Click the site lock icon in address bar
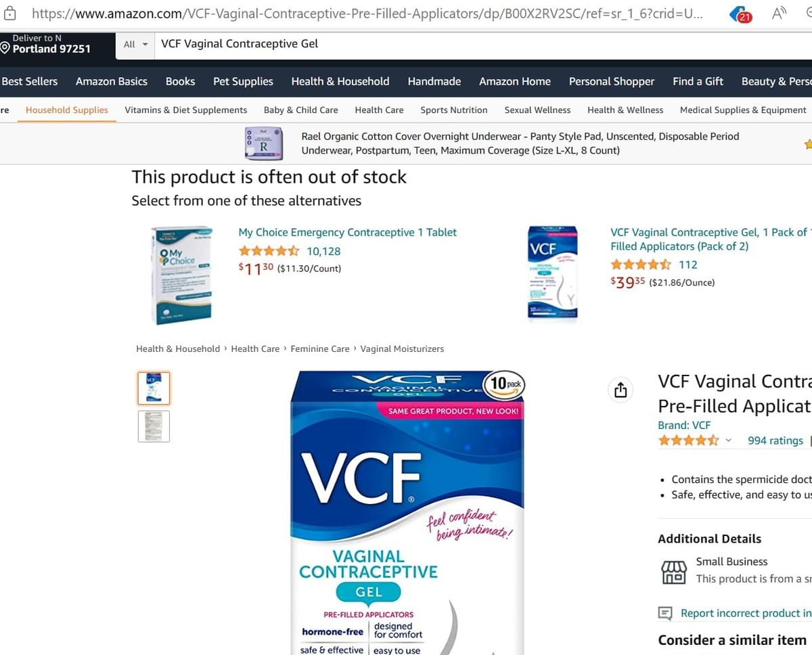 pos(11,14)
